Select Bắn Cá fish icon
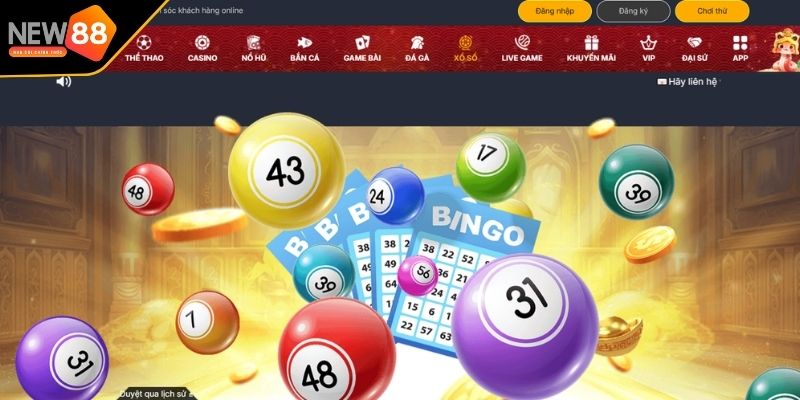This screenshot has height=400, width=800. coord(305,42)
